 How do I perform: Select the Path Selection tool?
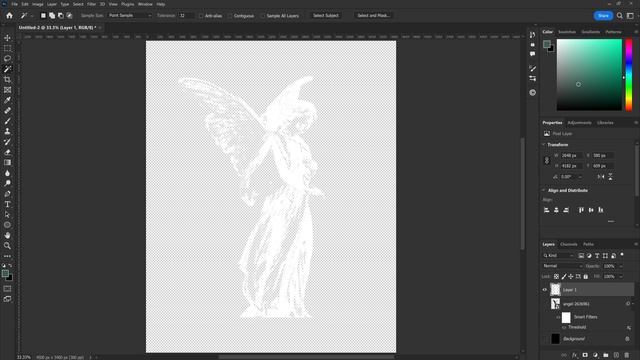pyautogui.click(x=7, y=215)
